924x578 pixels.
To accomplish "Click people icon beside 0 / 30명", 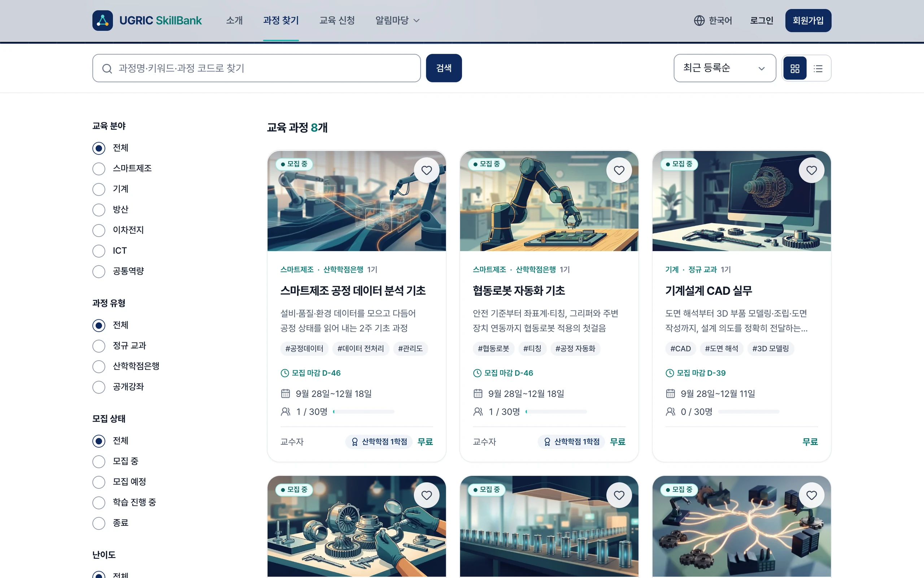I will click(x=670, y=412).
